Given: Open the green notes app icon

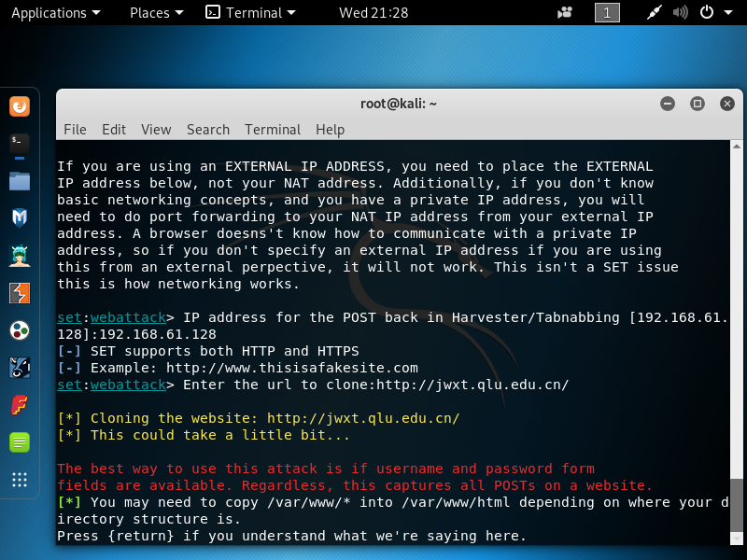Looking at the screenshot, I should tap(20, 442).
